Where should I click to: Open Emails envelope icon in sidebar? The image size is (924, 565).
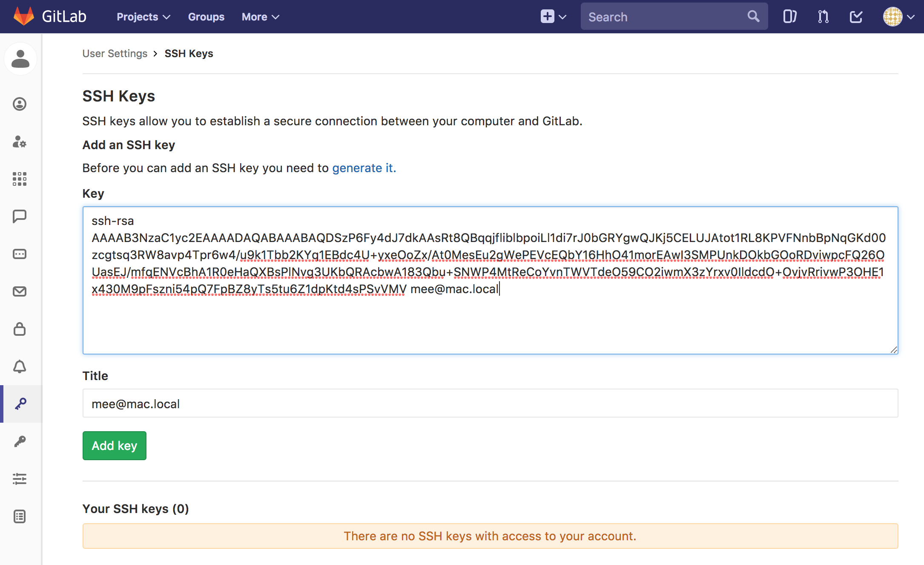[20, 291]
